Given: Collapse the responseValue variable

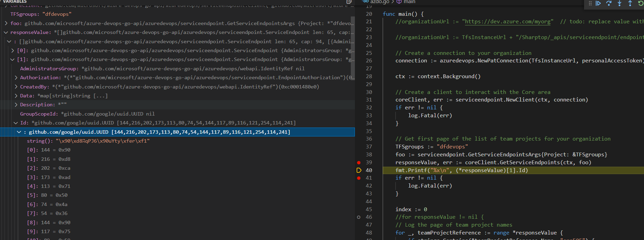Looking at the screenshot, I should [x=6, y=33].
